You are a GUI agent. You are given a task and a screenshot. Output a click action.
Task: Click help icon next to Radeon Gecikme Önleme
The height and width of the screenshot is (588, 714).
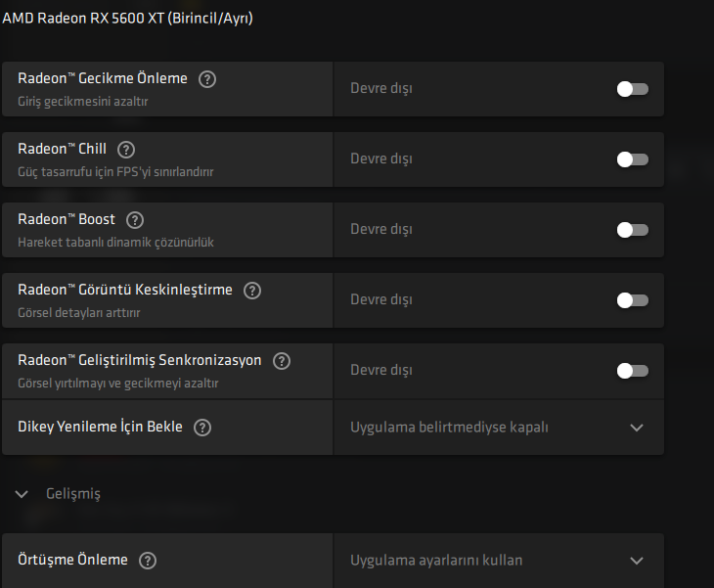(x=206, y=79)
